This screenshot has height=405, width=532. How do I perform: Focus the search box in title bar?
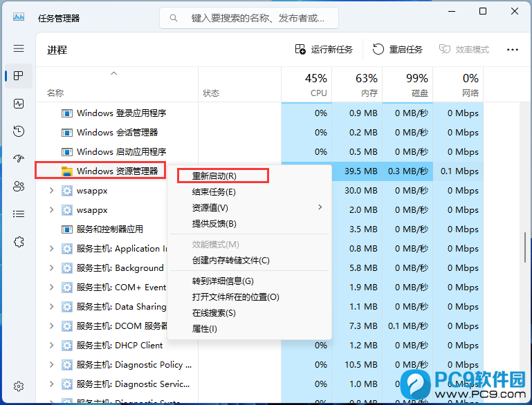248,18
